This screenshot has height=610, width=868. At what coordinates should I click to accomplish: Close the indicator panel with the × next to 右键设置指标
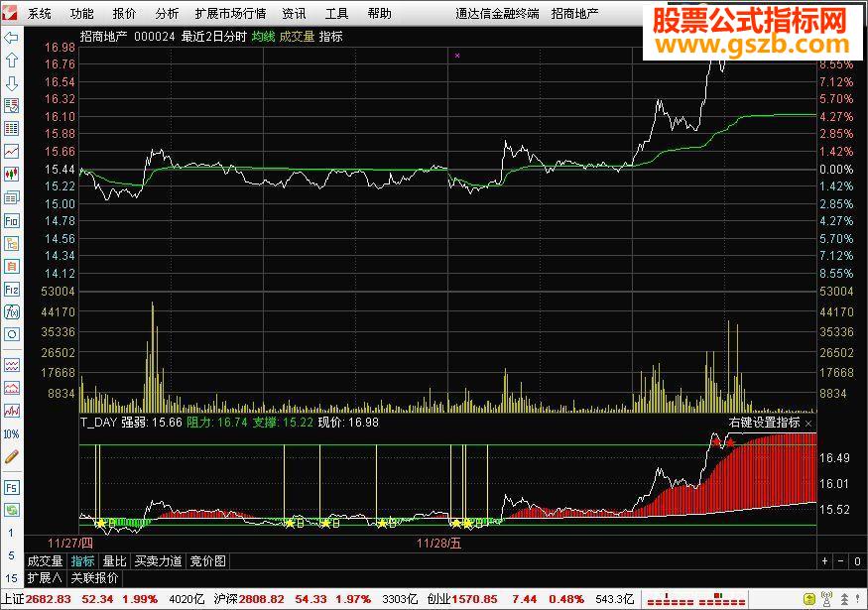pos(808,424)
